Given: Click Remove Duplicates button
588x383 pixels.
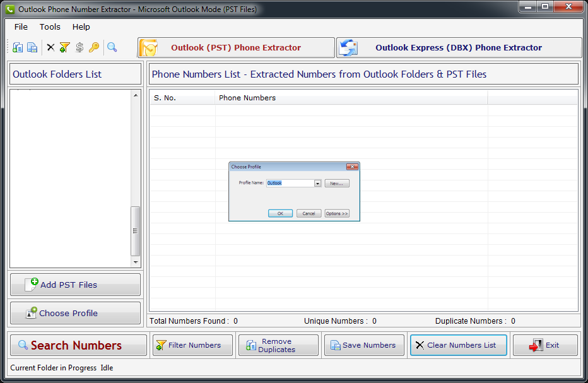Looking at the screenshot, I should [278, 345].
